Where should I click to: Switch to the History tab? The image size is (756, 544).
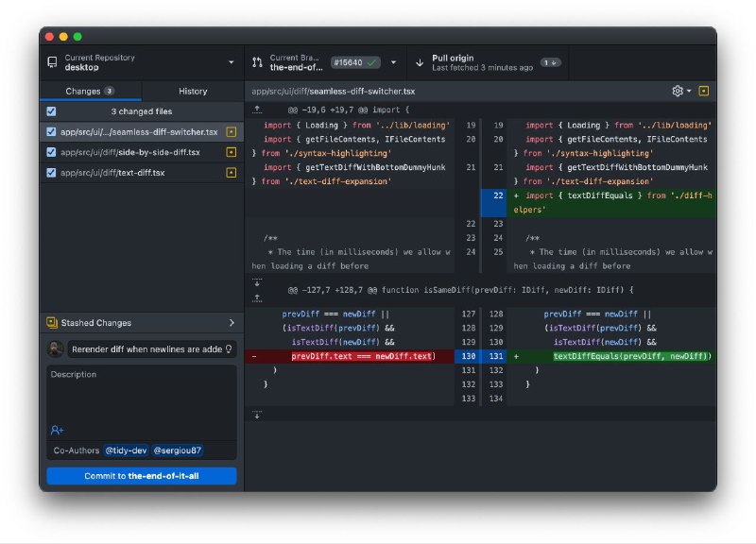[x=192, y=91]
